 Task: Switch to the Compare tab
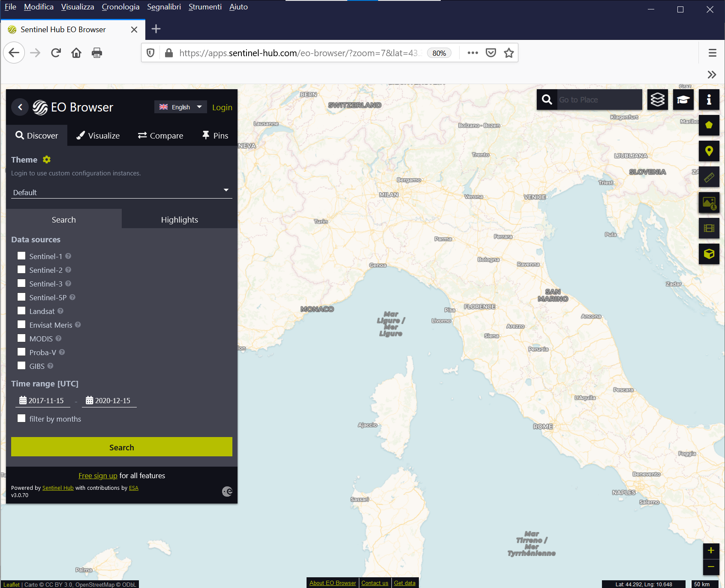161,136
